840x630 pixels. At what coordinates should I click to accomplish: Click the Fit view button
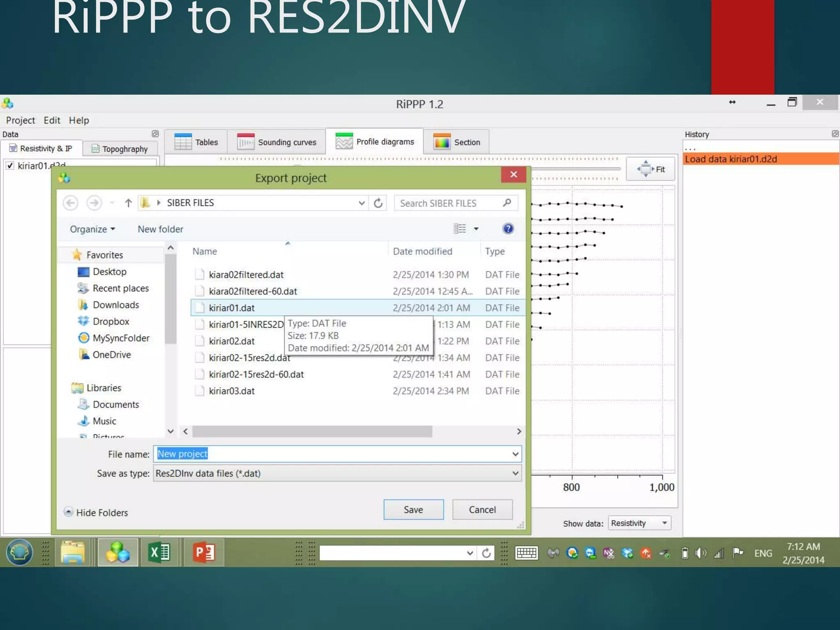click(651, 169)
